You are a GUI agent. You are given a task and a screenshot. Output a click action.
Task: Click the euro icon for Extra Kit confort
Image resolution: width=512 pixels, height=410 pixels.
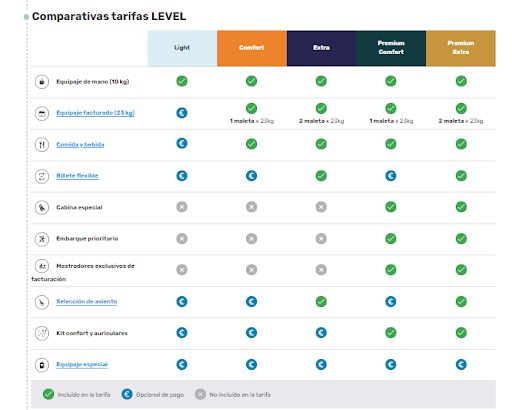click(321, 333)
